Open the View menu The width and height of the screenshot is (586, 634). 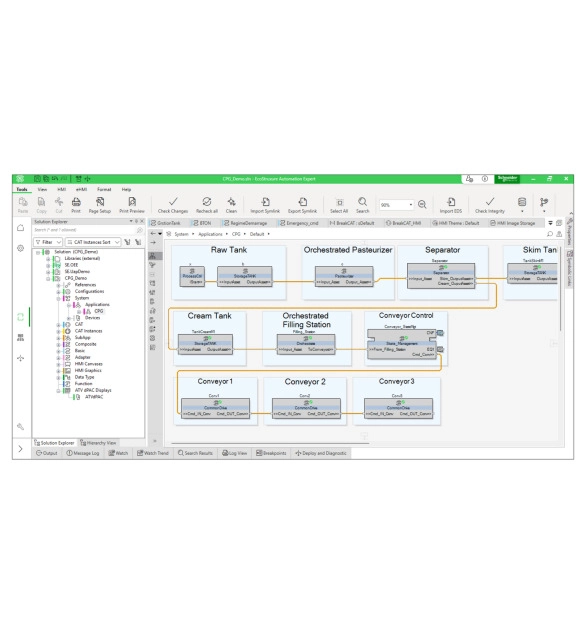coord(42,189)
